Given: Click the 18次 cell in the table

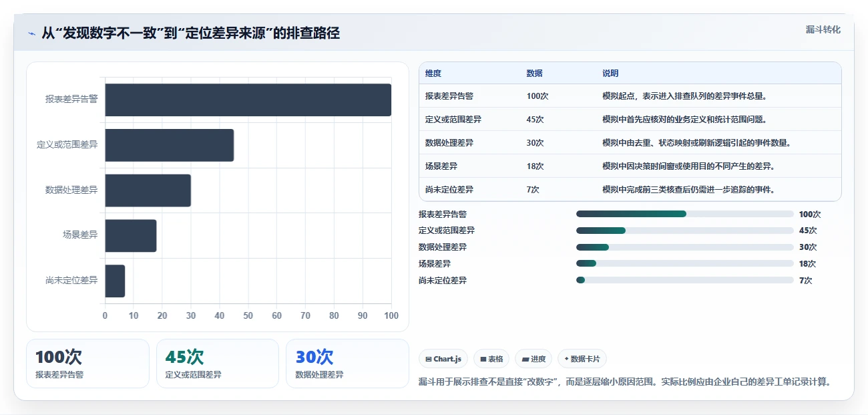Looking at the screenshot, I should point(535,166).
